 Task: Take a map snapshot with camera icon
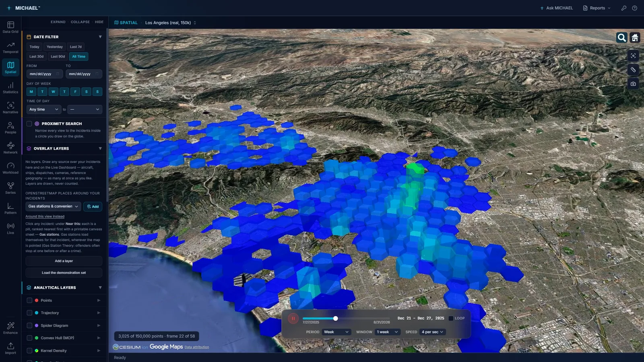[x=633, y=84]
